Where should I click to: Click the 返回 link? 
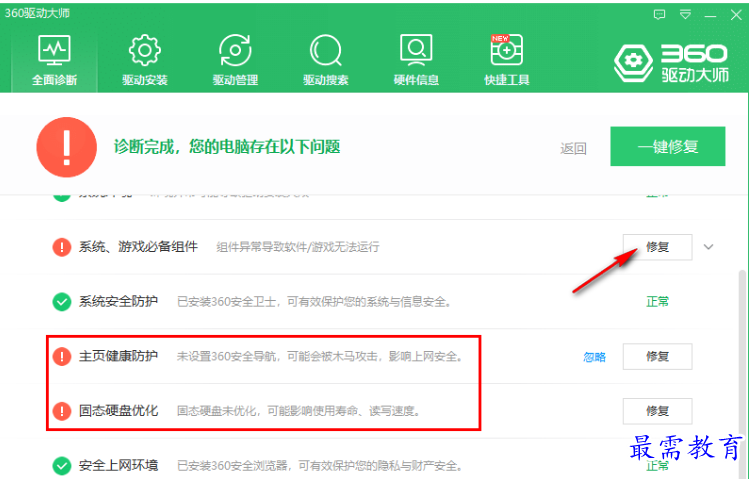click(573, 148)
